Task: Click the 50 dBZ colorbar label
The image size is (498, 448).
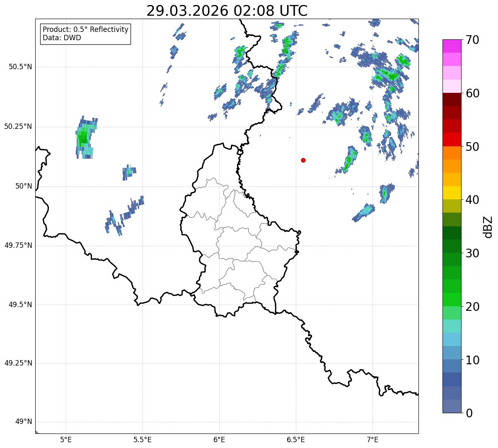Action: pos(472,147)
